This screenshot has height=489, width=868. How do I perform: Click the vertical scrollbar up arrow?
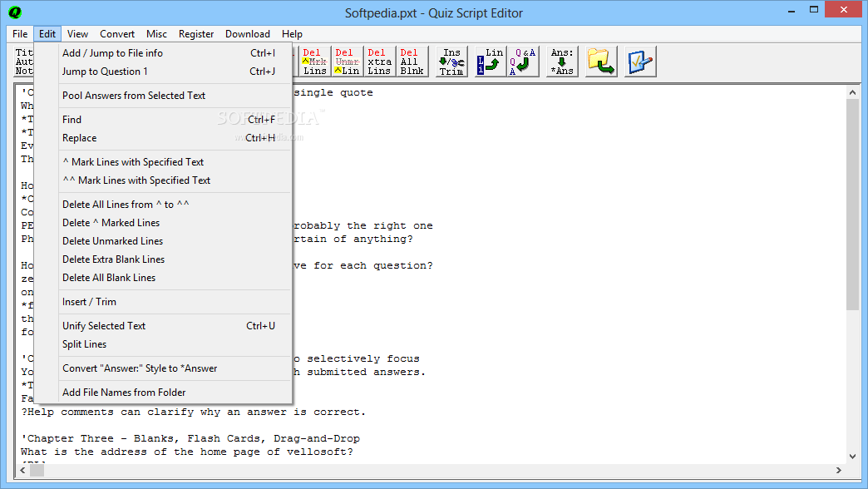(x=852, y=92)
